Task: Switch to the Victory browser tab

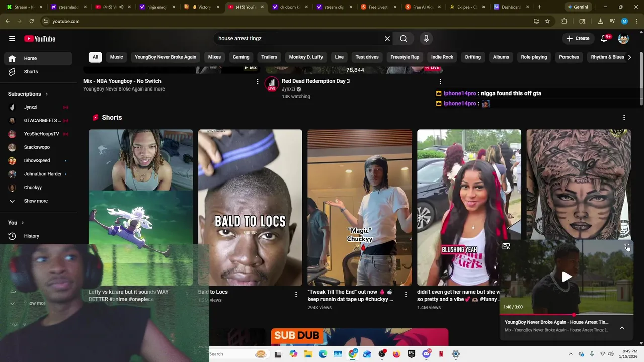Action: point(201,7)
